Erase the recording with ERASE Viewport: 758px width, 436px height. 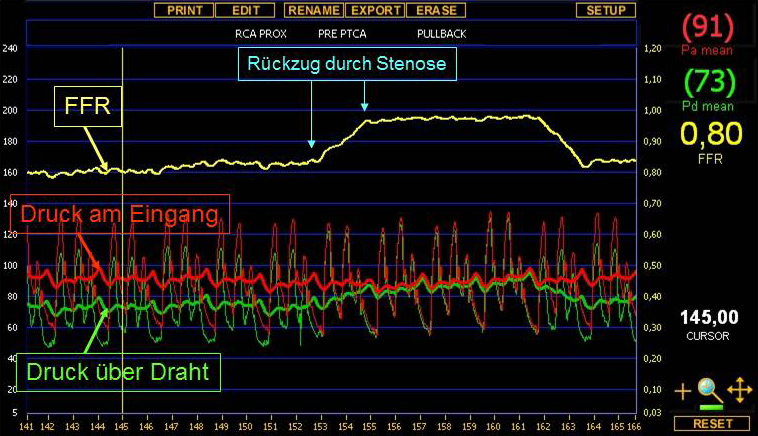pyautogui.click(x=435, y=10)
